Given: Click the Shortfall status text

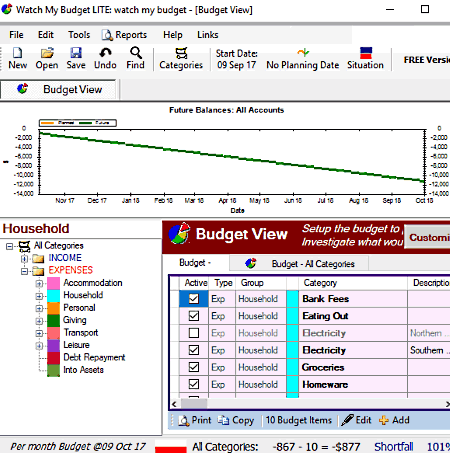Looking at the screenshot, I should pos(394,446).
